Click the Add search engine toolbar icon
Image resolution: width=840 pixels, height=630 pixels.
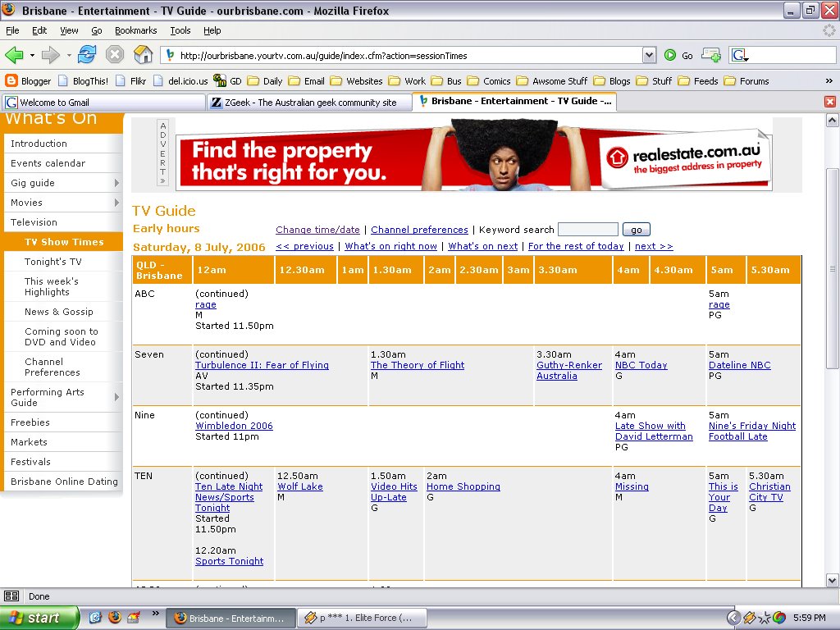(x=711, y=55)
